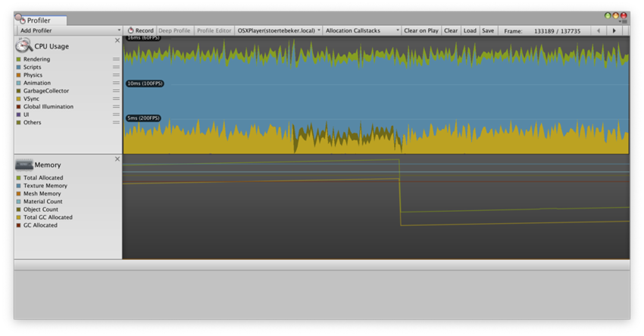Expand the Allocation Callstacks dropdown

click(x=362, y=31)
